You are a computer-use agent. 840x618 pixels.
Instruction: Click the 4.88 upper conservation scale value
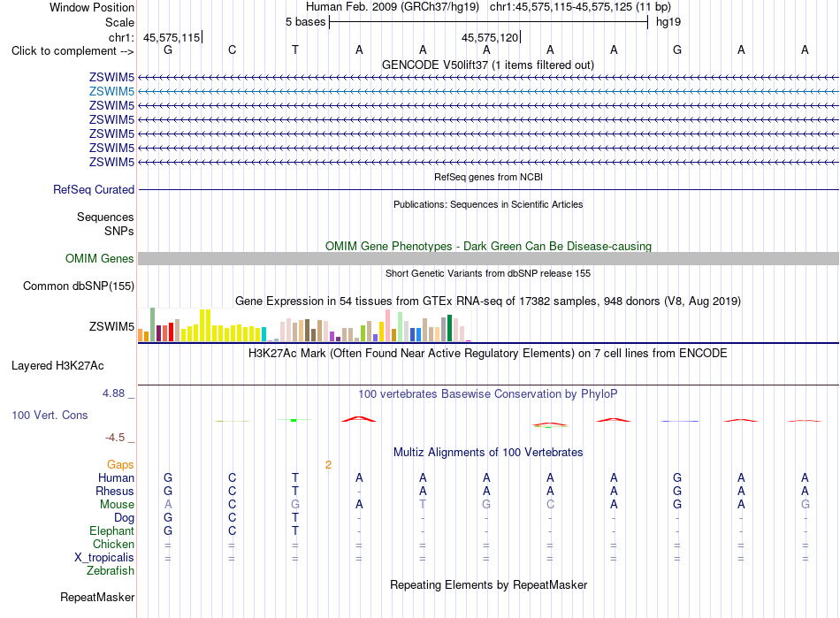point(113,393)
